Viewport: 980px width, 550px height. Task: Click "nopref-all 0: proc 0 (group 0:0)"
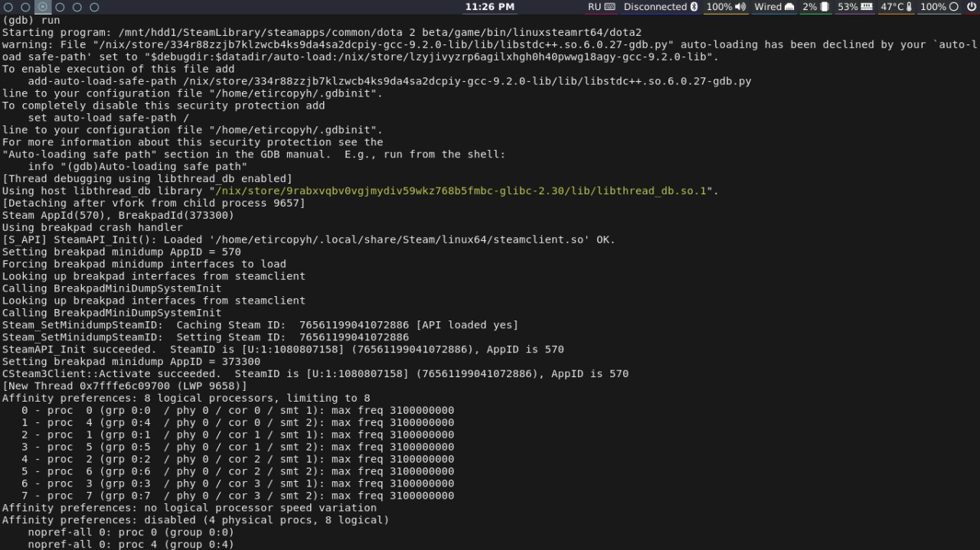[x=131, y=533]
